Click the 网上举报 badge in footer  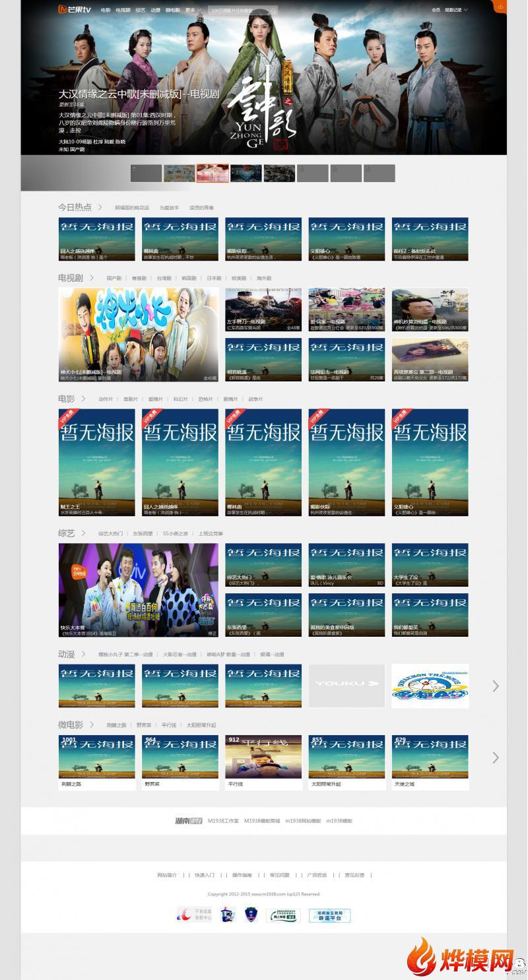tap(283, 915)
